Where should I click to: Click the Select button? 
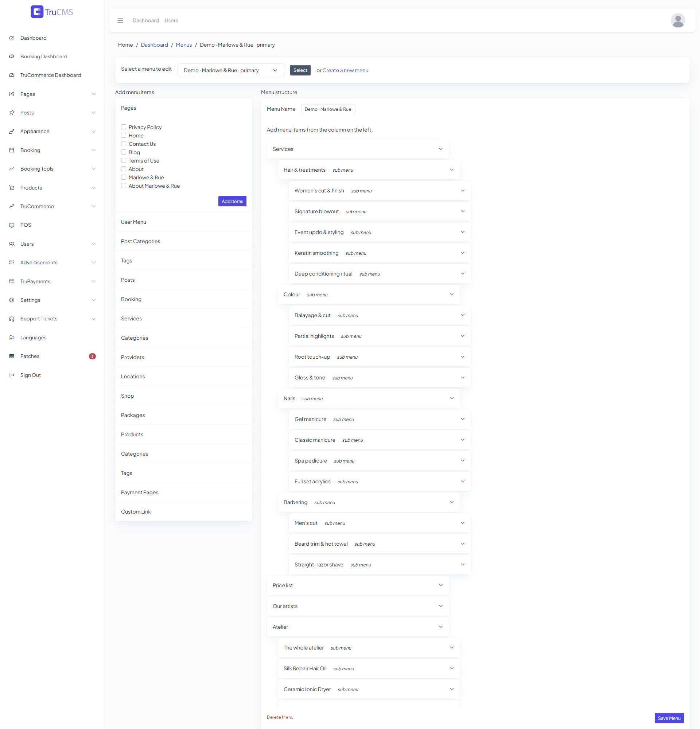pos(300,70)
